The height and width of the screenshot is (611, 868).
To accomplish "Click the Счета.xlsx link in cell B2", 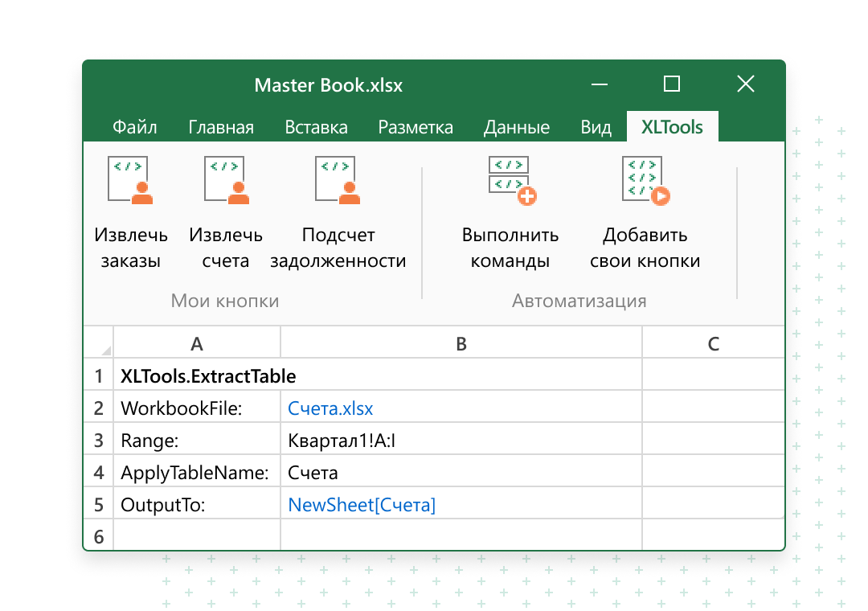I will tap(330, 408).
